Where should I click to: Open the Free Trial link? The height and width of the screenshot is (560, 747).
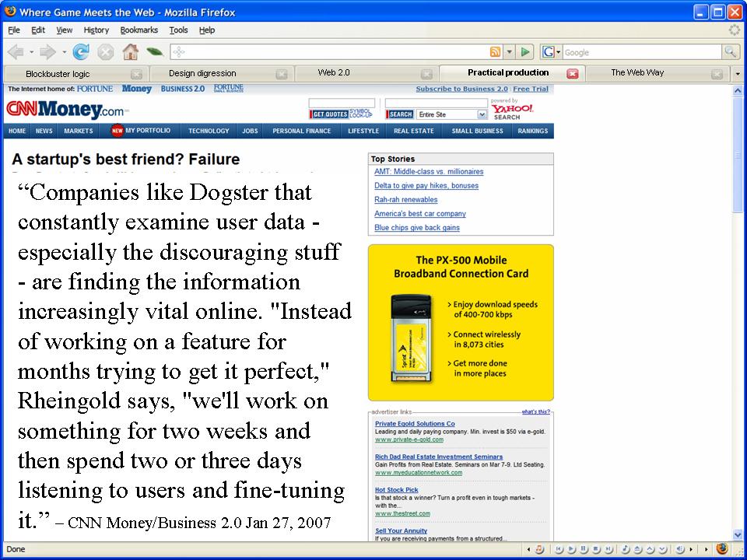[x=530, y=89]
